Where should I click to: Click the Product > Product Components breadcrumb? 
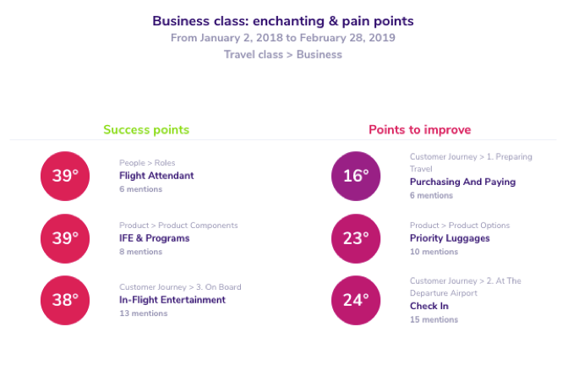178,226
